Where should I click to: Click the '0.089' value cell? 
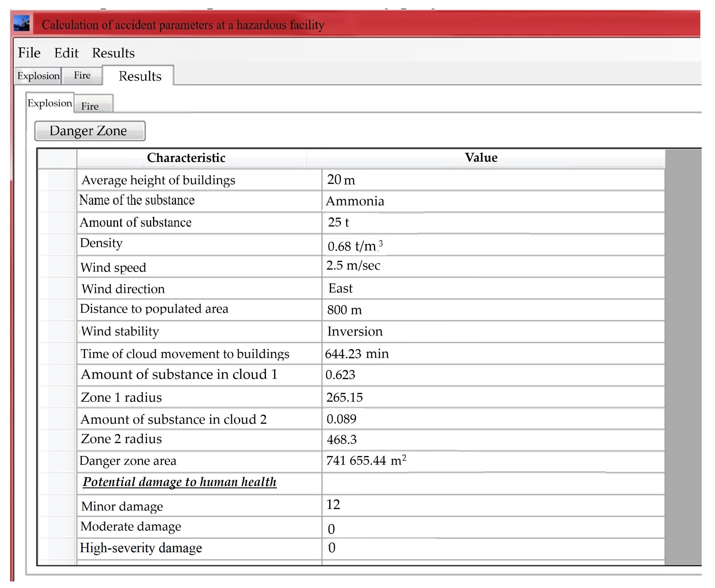pos(493,419)
